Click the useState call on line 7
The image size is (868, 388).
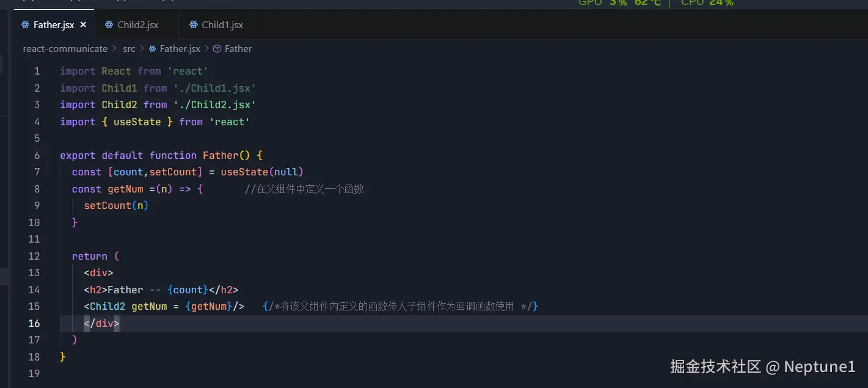[x=244, y=172]
